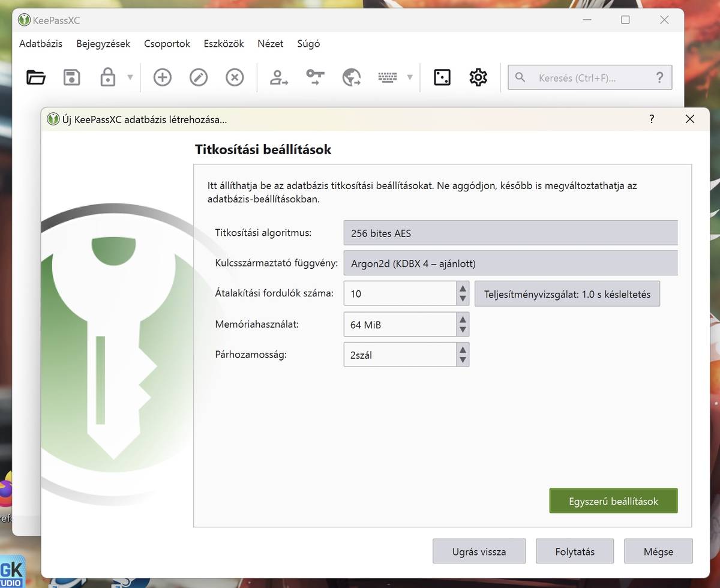This screenshot has width=720, height=588.
Task: Click the Párhuzamosság 2szál field
Action: pos(400,355)
